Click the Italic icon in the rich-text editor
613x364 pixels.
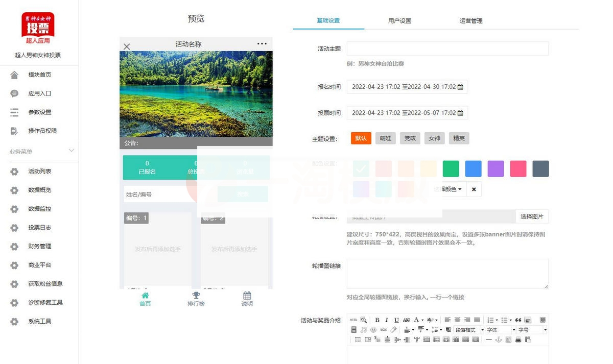pyautogui.click(x=387, y=320)
